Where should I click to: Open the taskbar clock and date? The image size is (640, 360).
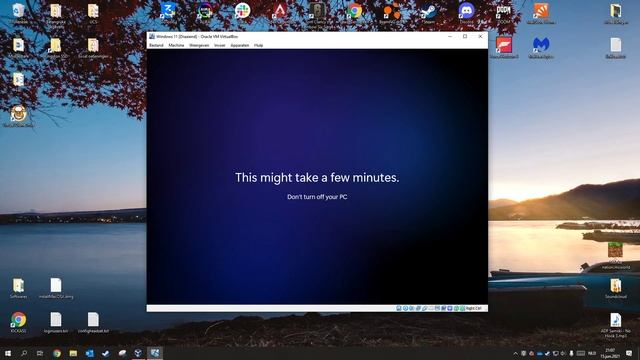(610, 353)
